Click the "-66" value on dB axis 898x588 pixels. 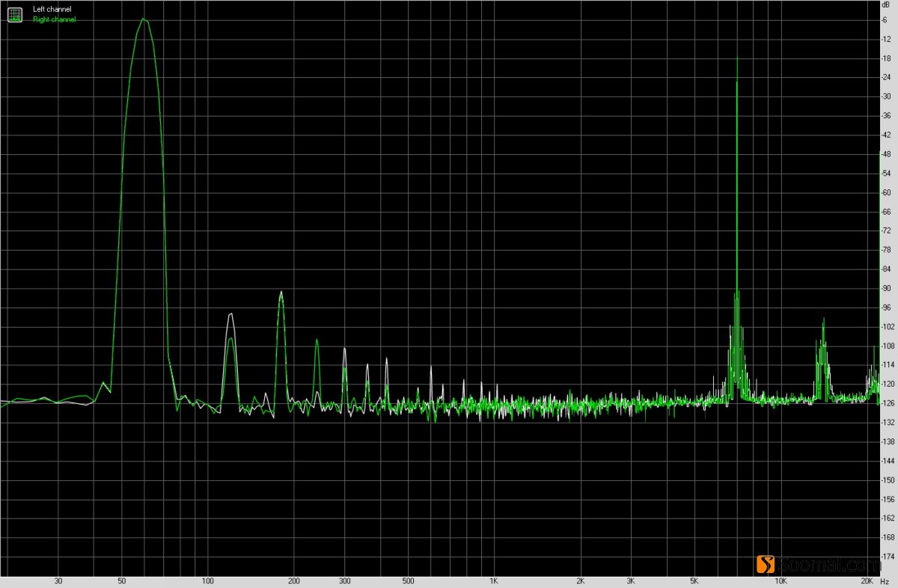887,212
